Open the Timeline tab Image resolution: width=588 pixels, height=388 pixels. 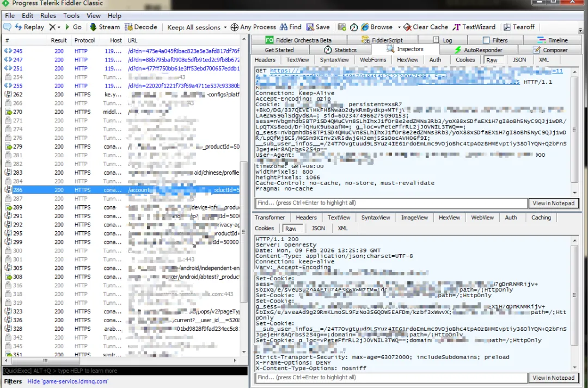553,40
